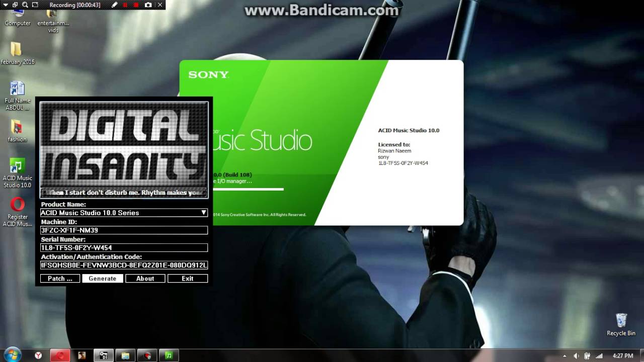
Task: Click the Show desktop button on taskbar
Action: click(640, 355)
